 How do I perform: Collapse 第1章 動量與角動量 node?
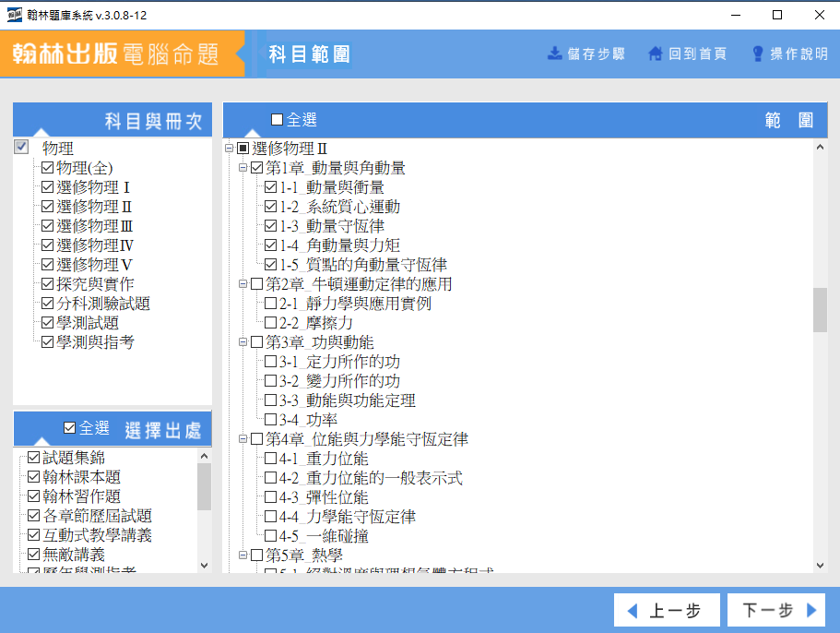tap(243, 168)
